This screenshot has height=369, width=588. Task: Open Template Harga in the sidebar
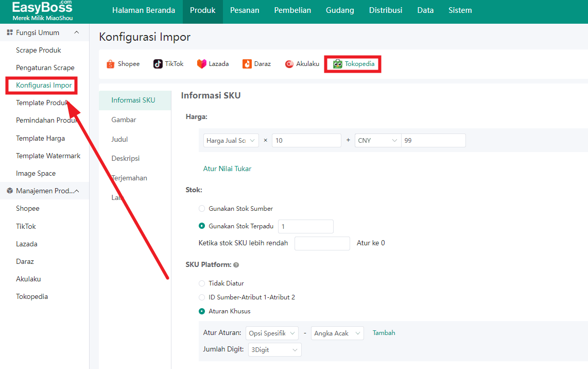coord(41,138)
